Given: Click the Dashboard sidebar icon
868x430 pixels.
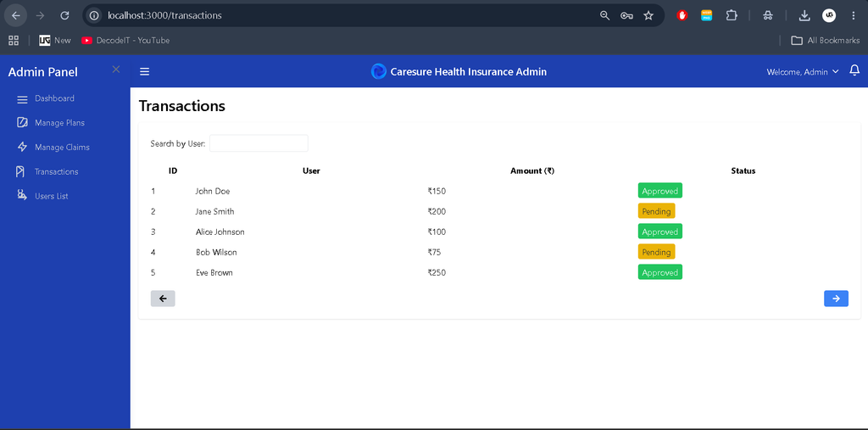Looking at the screenshot, I should 22,100.
